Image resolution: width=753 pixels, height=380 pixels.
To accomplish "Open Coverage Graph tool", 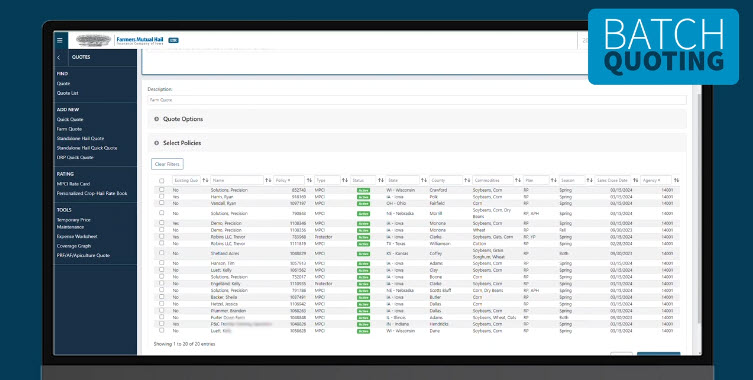I will (x=74, y=246).
